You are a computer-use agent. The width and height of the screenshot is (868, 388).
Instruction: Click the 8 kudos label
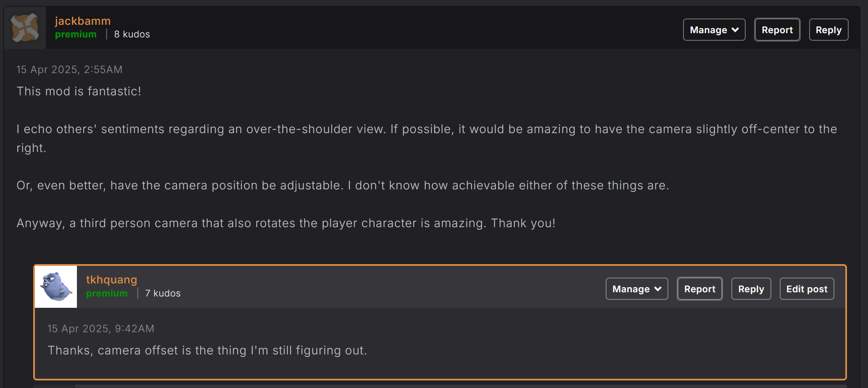pos(132,34)
